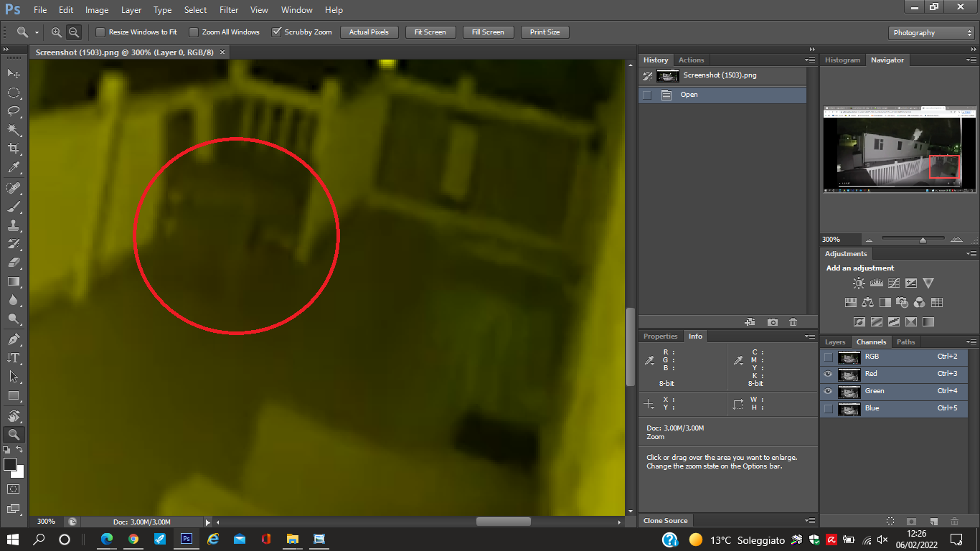
Task: Select the Magic Wand tool
Action: (x=13, y=130)
